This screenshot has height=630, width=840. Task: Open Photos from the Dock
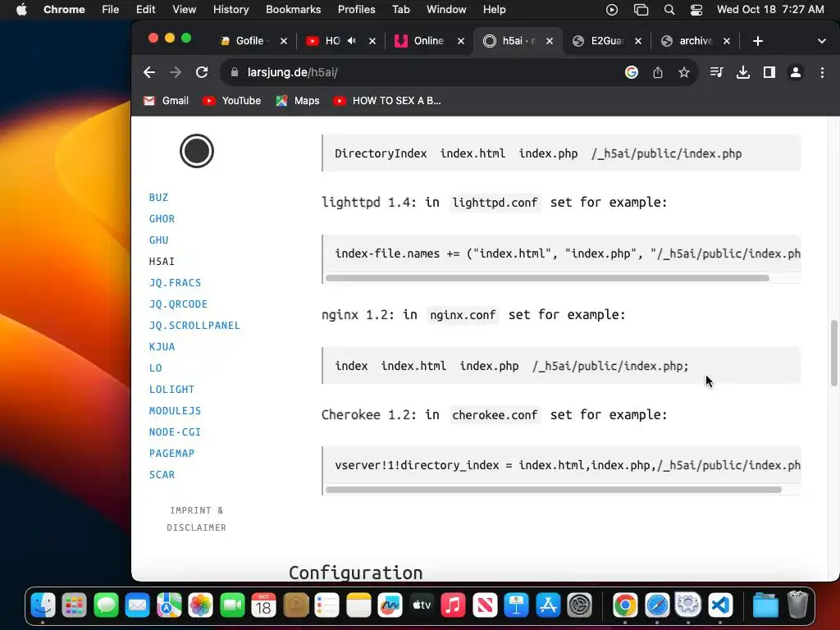[x=201, y=606]
